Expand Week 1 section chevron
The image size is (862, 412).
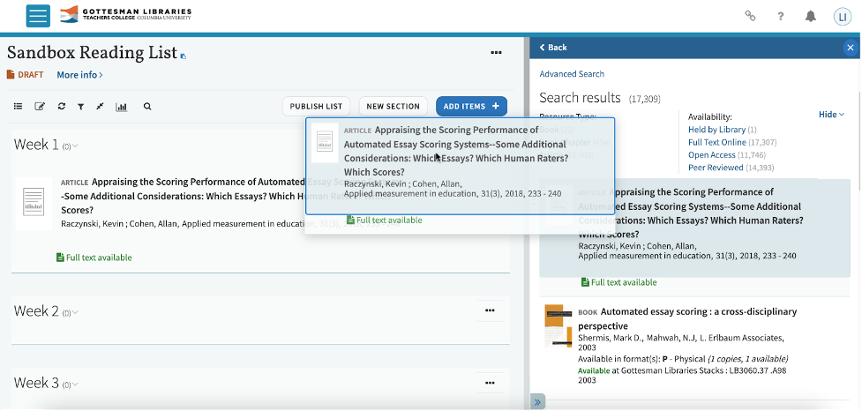[x=75, y=146]
